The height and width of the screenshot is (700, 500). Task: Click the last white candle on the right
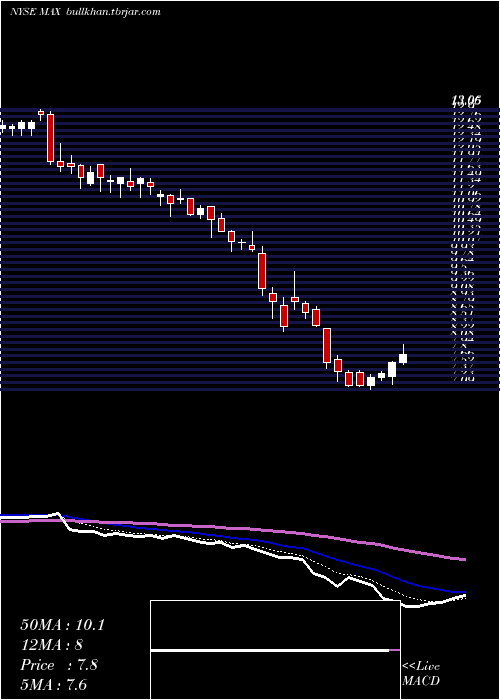pos(403,358)
